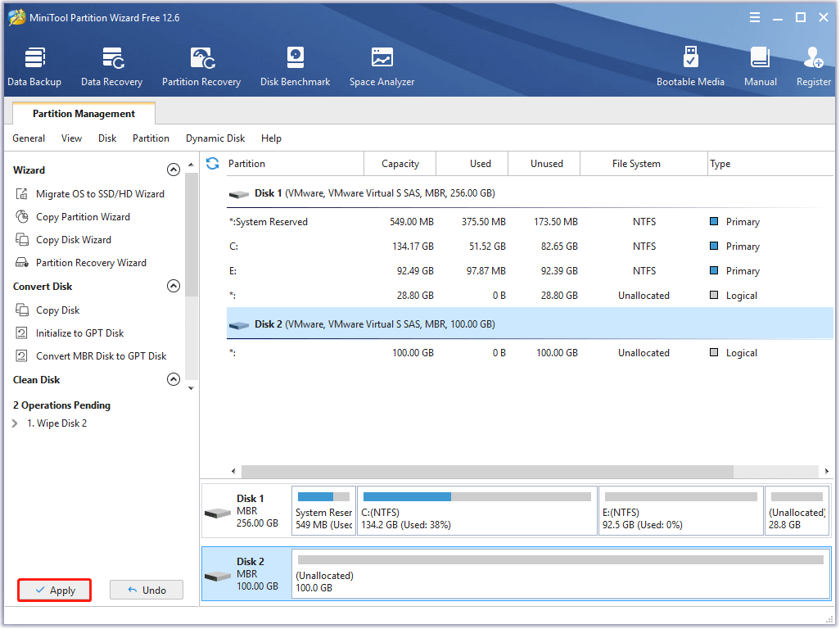Open the Dynamic Disk menu

[215, 138]
